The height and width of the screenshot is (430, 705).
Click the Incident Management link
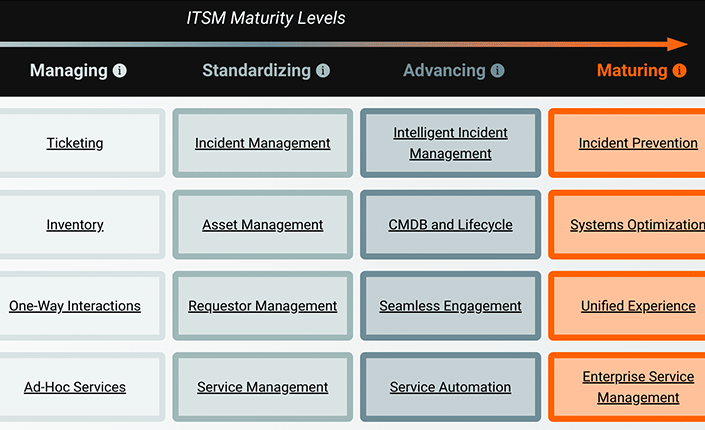click(262, 143)
